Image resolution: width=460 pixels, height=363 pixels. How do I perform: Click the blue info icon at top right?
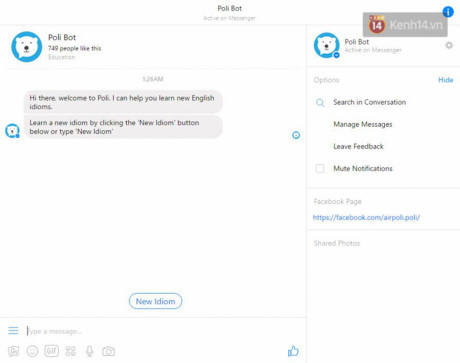(x=448, y=12)
